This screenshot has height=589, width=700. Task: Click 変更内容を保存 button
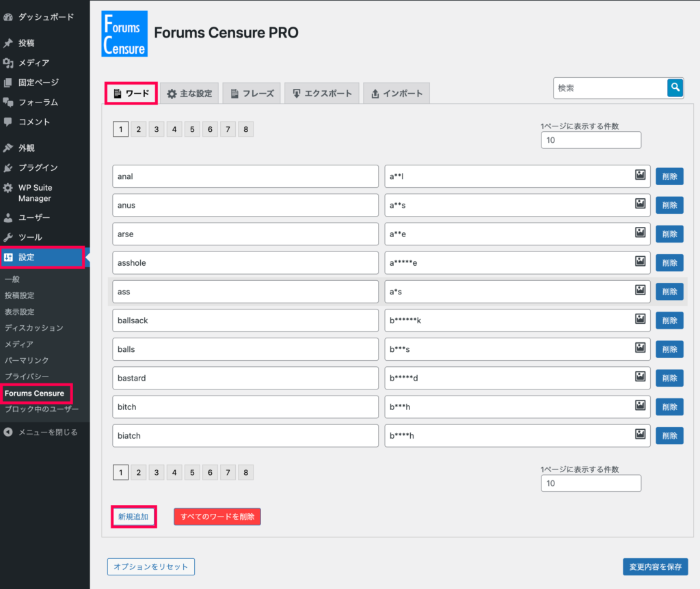[x=656, y=566]
